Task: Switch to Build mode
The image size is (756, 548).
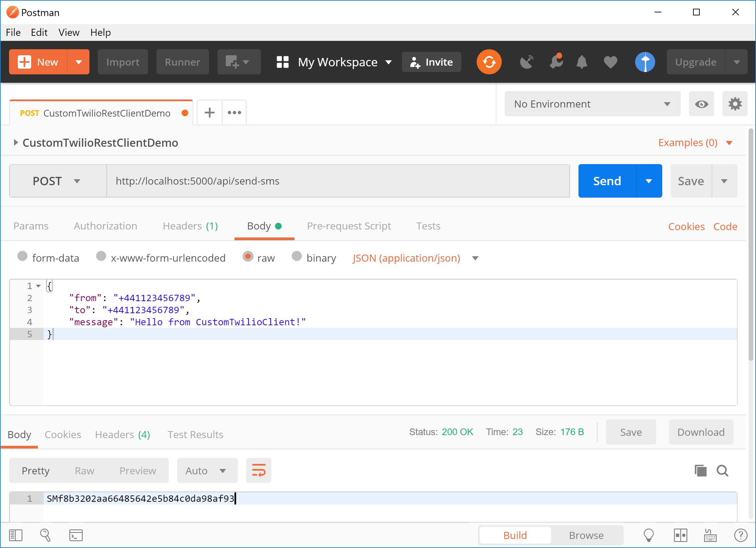Action: 515,535
